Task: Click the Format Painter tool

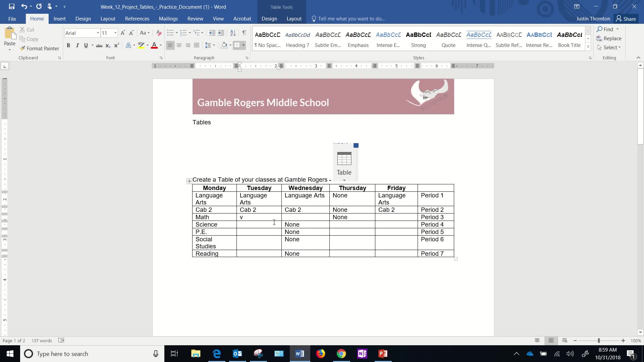Action: click(x=39, y=49)
